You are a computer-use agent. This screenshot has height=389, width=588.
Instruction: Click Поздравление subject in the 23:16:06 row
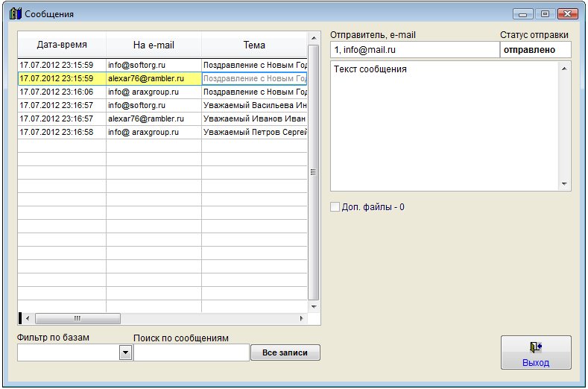click(254, 92)
